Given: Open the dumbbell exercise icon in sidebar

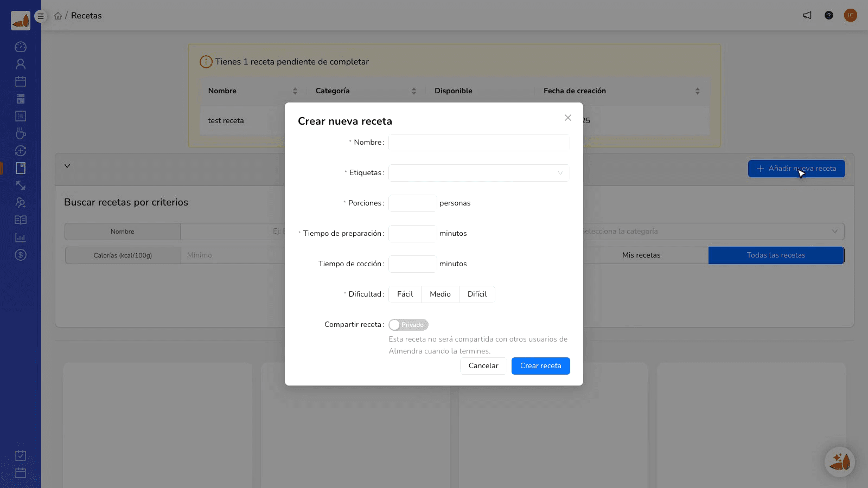Looking at the screenshot, I should tap(21, 185).
